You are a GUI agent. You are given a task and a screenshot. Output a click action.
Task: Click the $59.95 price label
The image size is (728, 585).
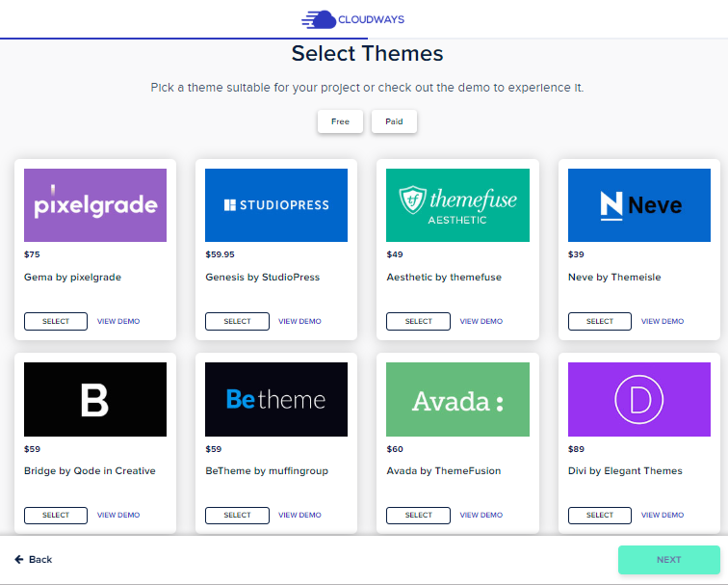[221, 254]
